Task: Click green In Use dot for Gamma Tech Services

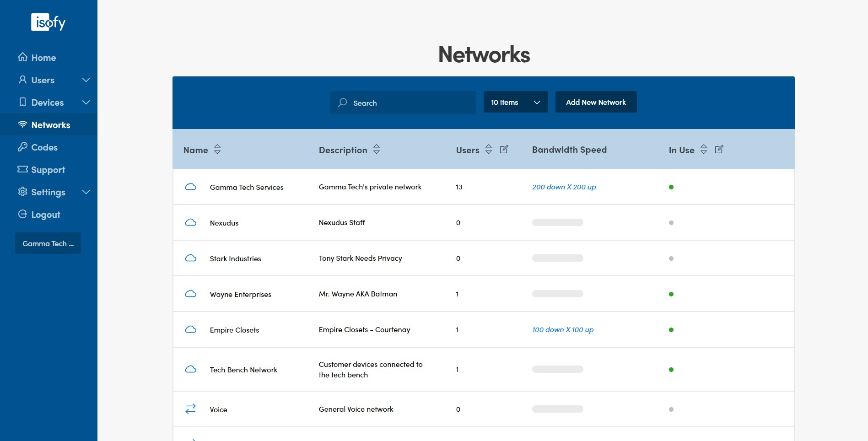Action: [671, 187]
